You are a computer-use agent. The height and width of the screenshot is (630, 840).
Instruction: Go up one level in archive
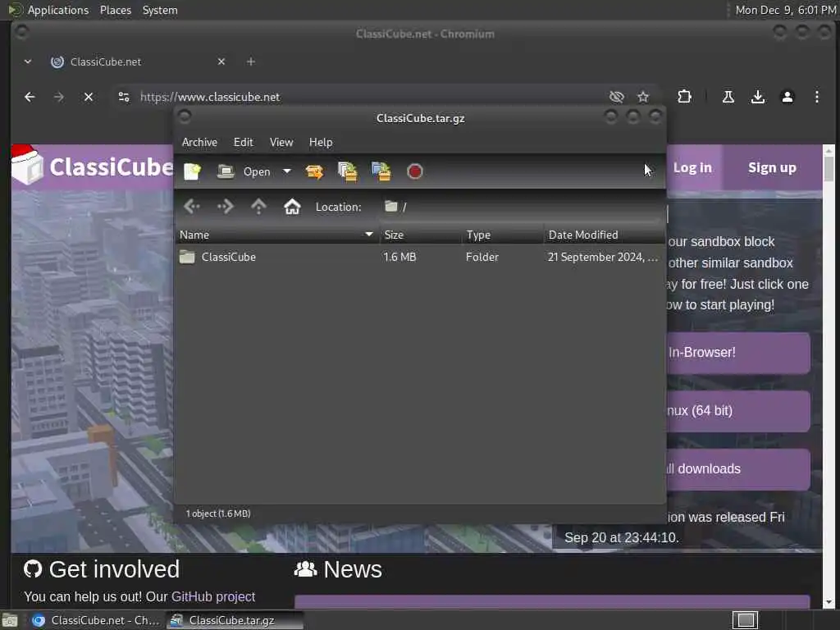(x=258, y=206)
